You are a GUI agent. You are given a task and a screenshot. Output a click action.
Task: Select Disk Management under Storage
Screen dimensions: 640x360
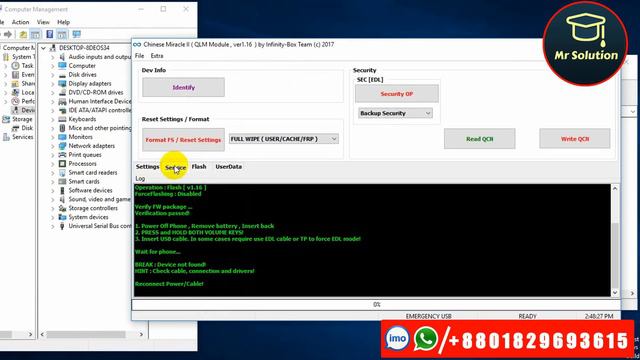[x=27, y=128]
